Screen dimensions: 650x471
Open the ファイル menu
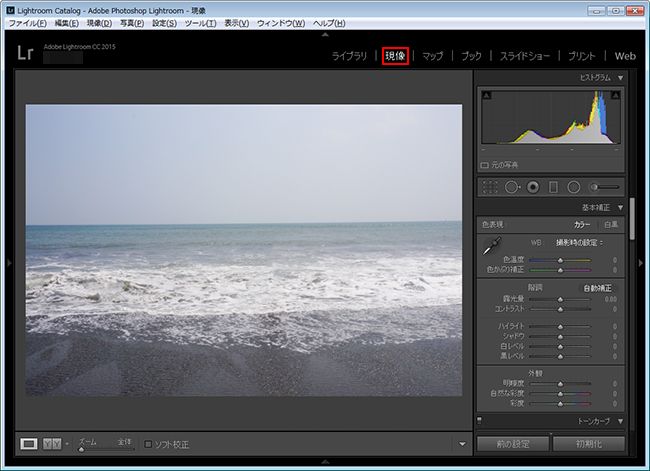28,23
